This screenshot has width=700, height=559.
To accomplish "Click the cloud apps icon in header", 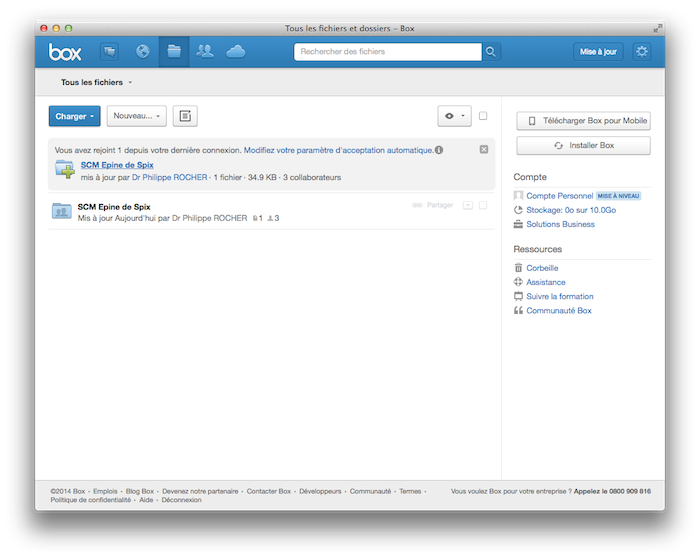I will click(x=236, y=52).
